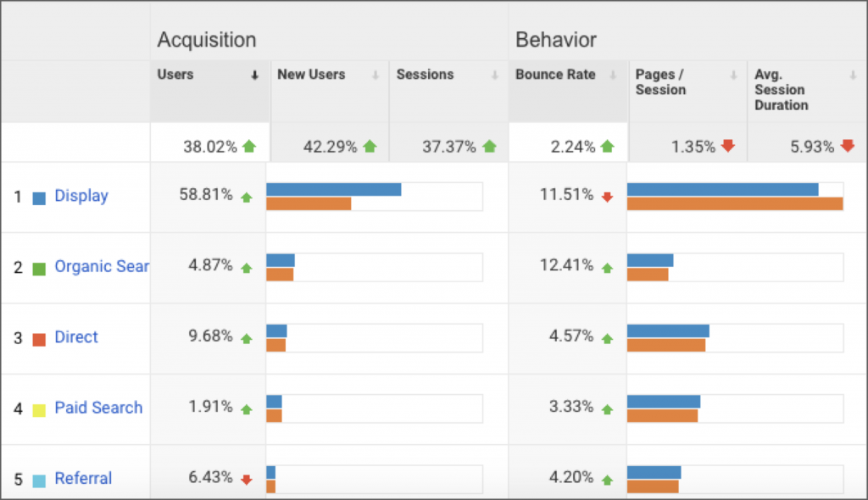The image size is (868, 500).
Task: Sort by Sessions column arrow
Action: point(495,75)
